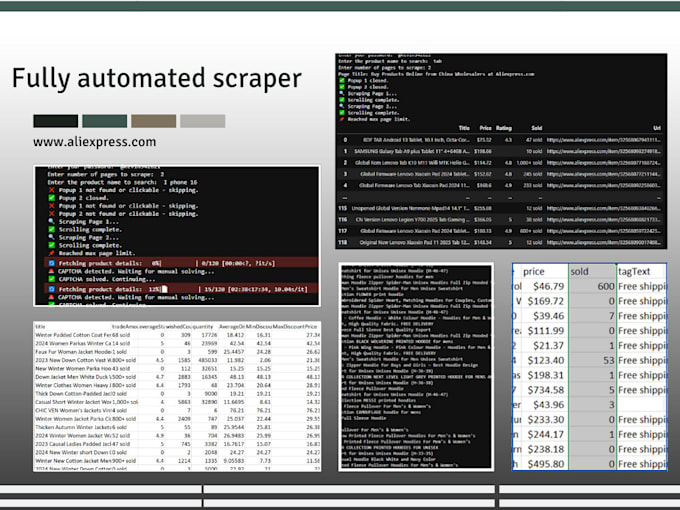The image size is (680, 510).
Task: Open the URL in row 0
Action: pos(604,140)
